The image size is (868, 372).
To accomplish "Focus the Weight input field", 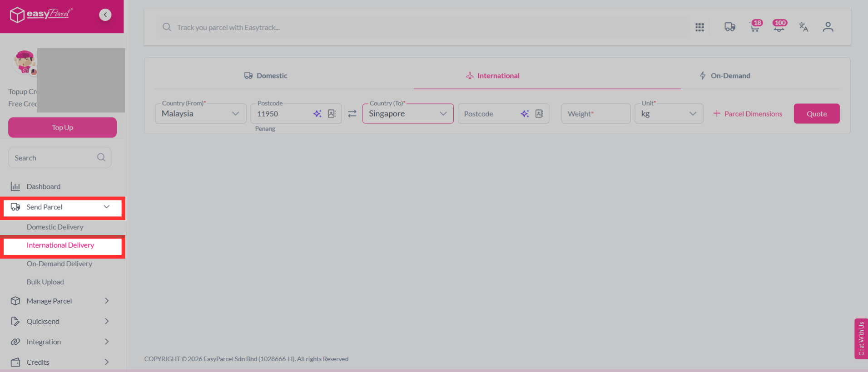I will (596, 113).
